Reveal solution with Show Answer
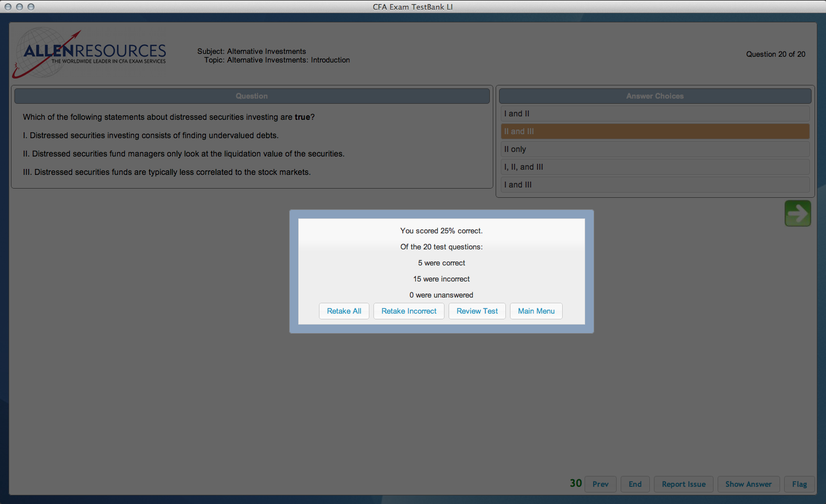The height and width of the screenshot is (504, 826). click(x=748, y=484)
